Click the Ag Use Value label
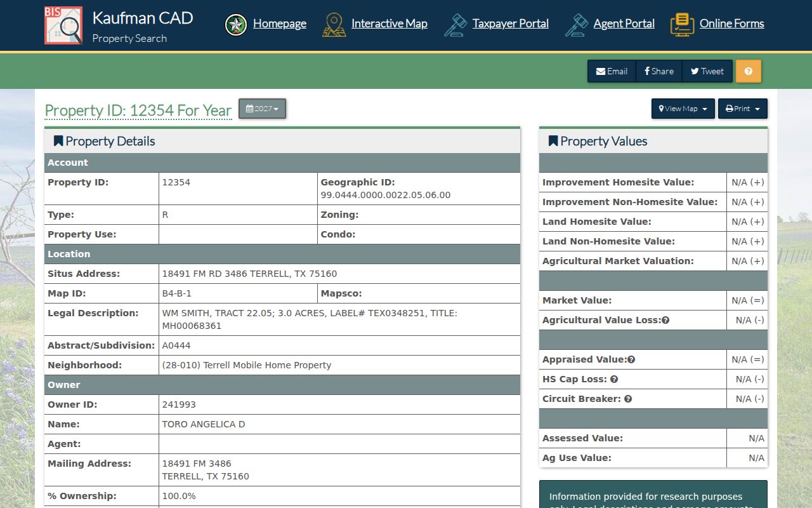 pyautogui.click(x=577, y=458)
